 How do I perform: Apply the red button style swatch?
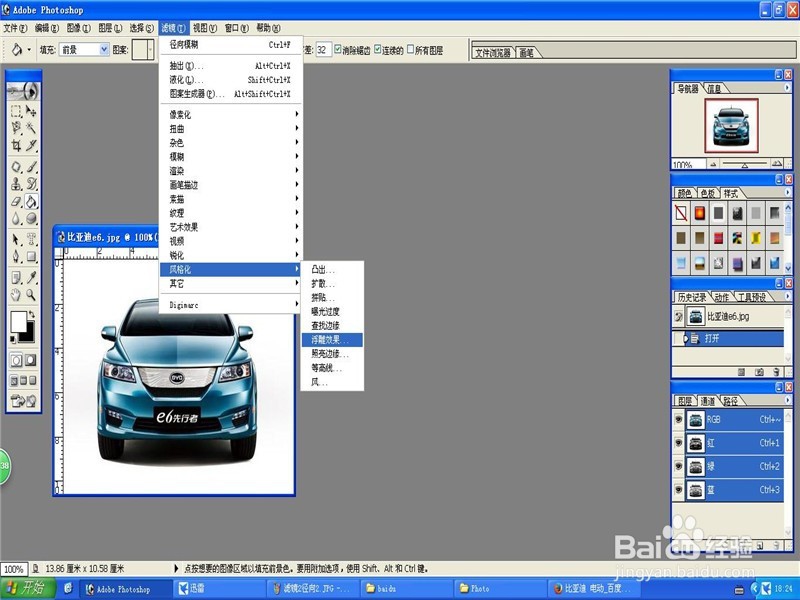(699, 213)
